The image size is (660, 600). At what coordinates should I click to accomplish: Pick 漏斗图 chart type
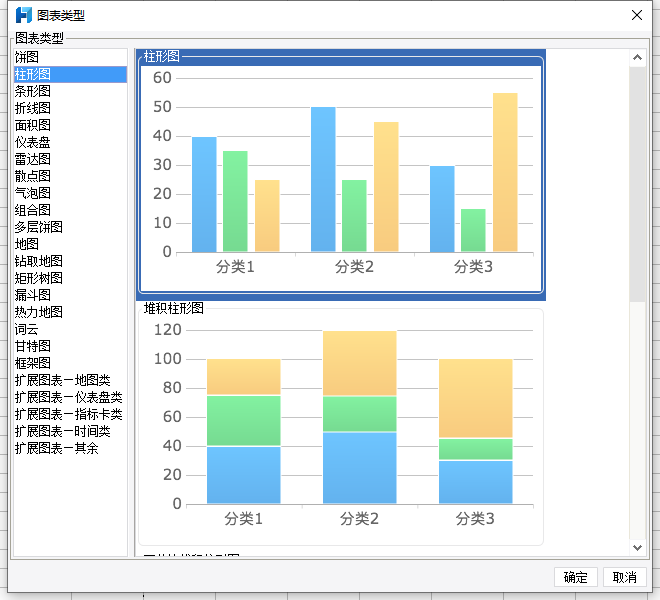click(x=70, y=295)
